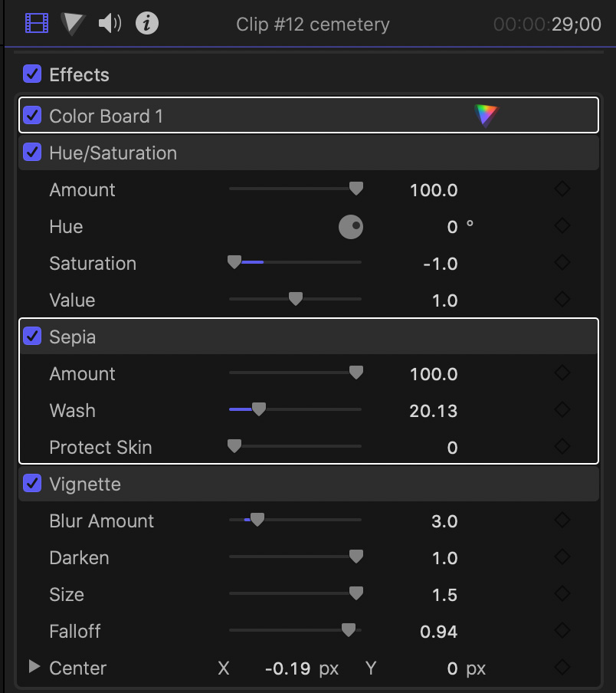
Task: Open Color Board 1 color controls icon
Action: [x=487, y=116]
